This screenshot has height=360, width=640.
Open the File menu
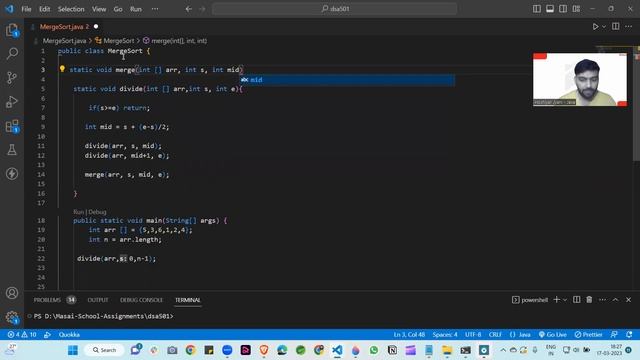click(x=26, y=9)
